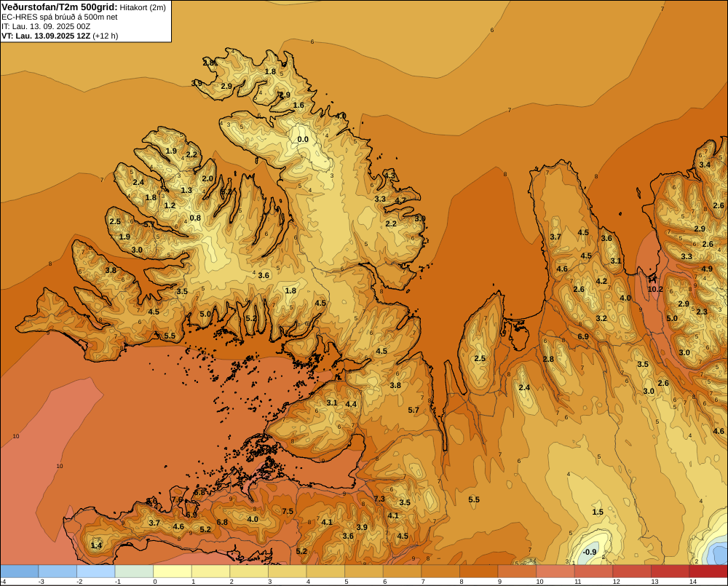This screenshot has width=728, height=586.
Task: Click the title 'Veðurstofan/T2m 500grid:'
Action: click(x=60, y=7)
